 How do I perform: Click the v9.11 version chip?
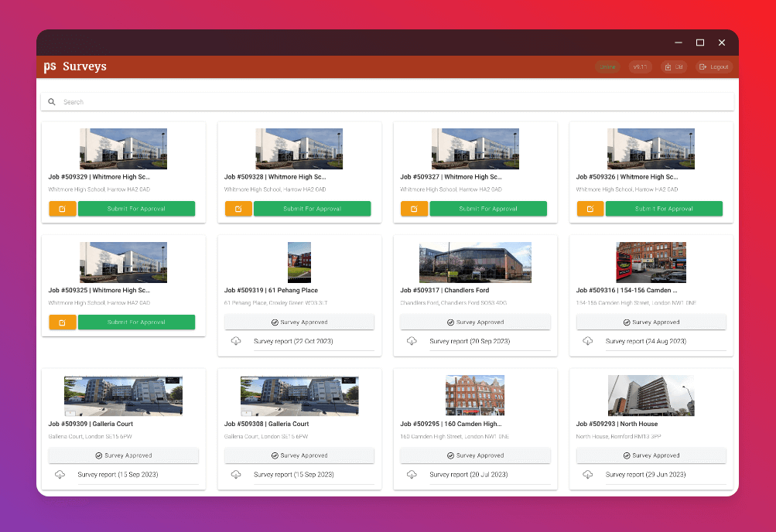[x=641, y=66]
